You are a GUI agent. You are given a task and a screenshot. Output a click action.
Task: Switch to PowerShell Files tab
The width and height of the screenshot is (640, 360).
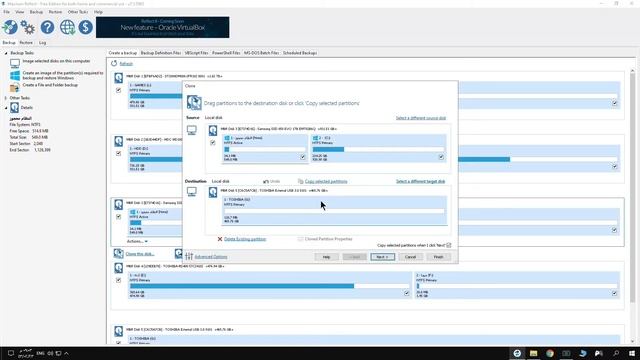click(x=226, y=53)
